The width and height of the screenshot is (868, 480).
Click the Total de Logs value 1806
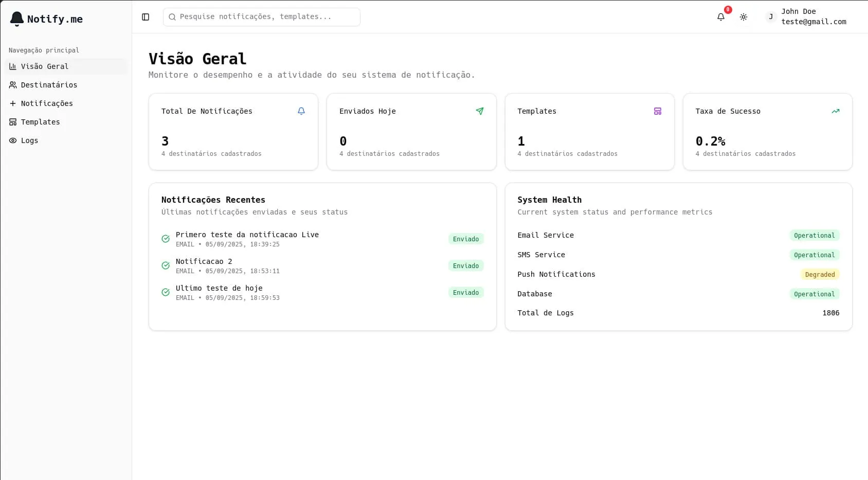(x=831, y=313)
